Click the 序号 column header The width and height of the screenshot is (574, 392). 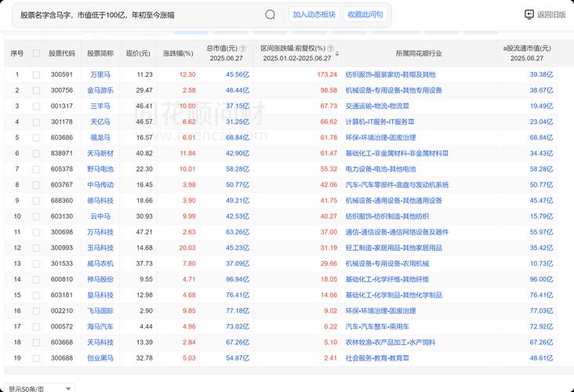click(x=16, y=53)
